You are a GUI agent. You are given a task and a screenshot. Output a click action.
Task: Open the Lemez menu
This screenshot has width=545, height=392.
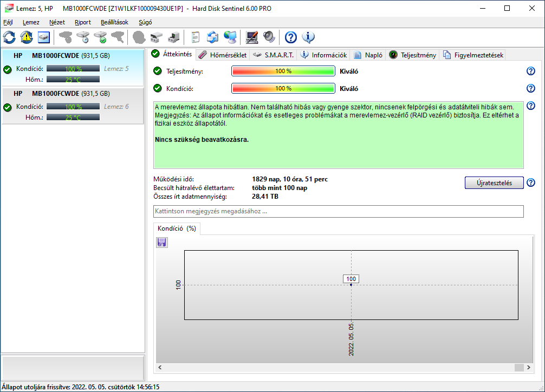tap(31, 22)
